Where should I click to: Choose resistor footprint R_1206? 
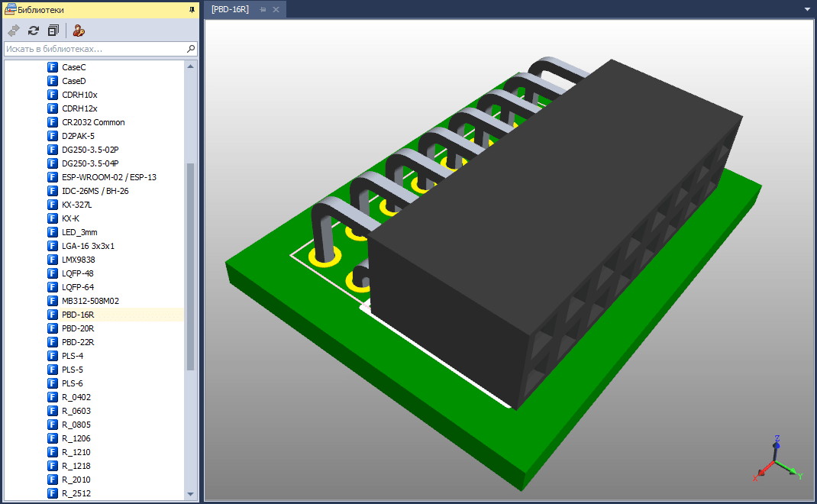pyautogui.click(x=76, y=438)
